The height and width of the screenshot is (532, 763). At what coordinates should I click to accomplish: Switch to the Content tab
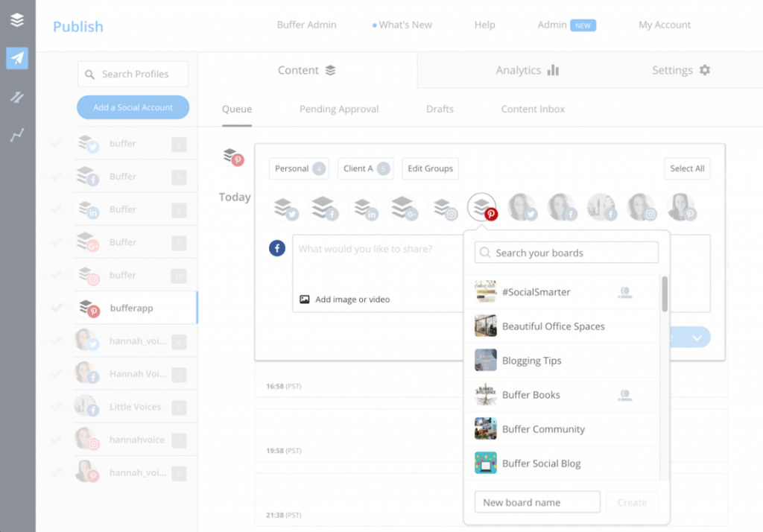click(x=307, y=71)
